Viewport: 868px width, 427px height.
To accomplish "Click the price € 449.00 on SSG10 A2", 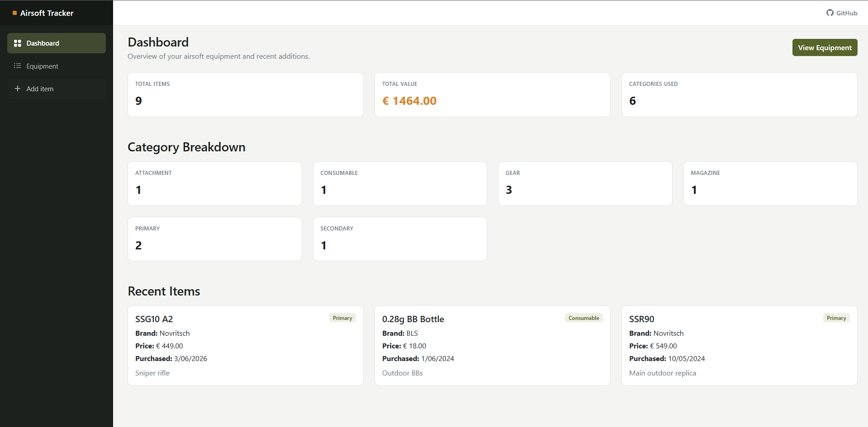I will [170, 346].
